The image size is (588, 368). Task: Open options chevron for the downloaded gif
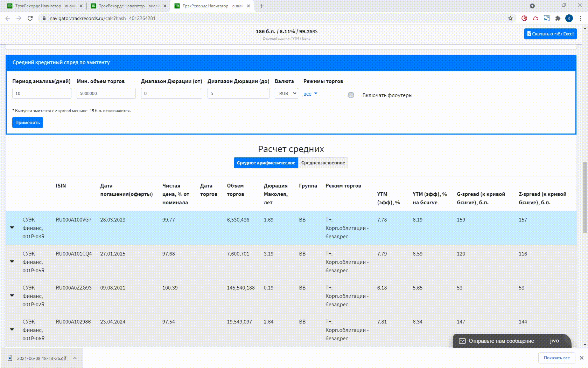tap(75, 358)
